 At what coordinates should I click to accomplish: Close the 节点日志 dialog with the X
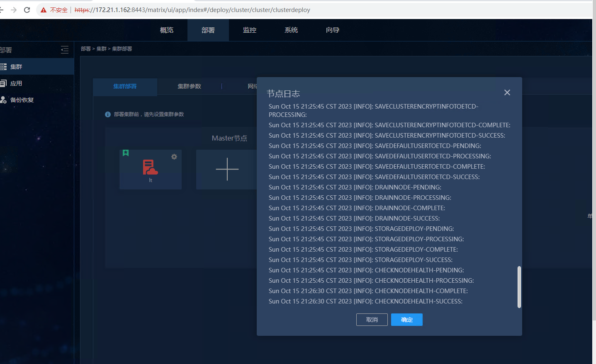[x=507, y=92]
